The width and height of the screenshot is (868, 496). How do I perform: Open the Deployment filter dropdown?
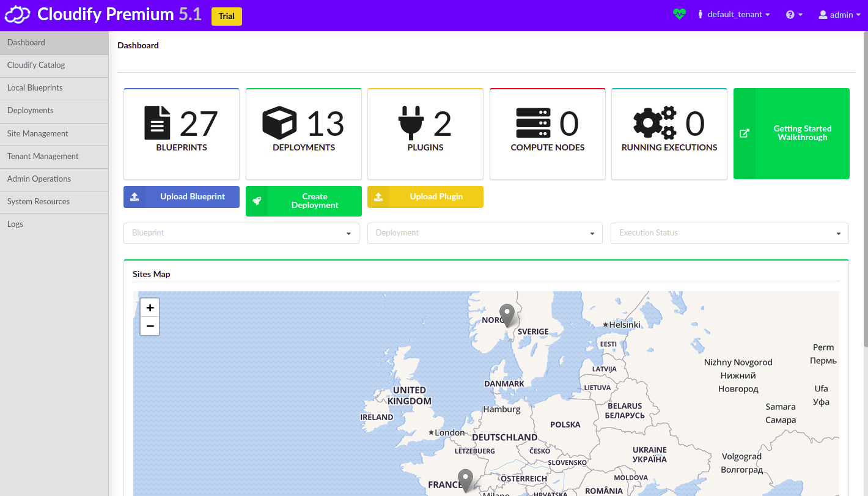pyautogui.click(x=485, y=233)
